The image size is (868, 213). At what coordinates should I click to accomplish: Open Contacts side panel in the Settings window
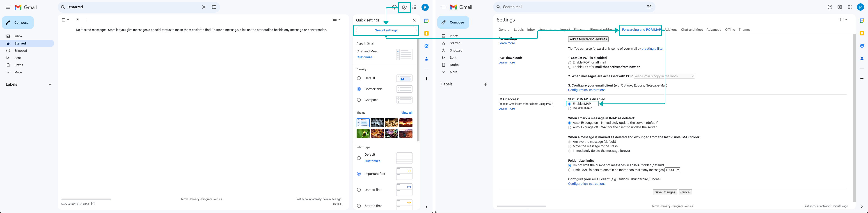tap(862, 59)
